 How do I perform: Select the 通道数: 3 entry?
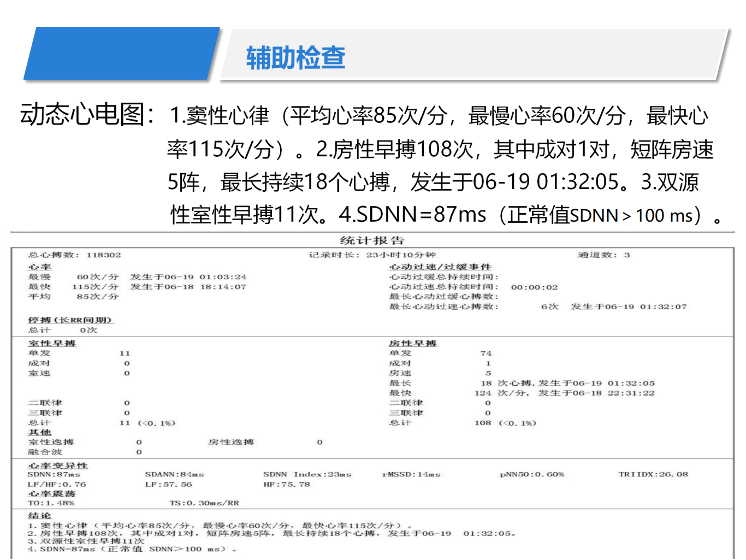[604, 255]
